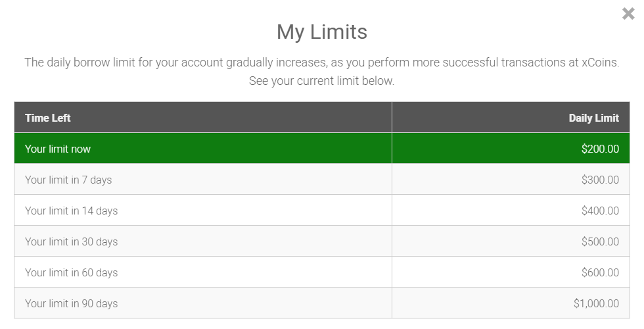
Task: Select the green Your limit now row
Action: pos(321,149)
